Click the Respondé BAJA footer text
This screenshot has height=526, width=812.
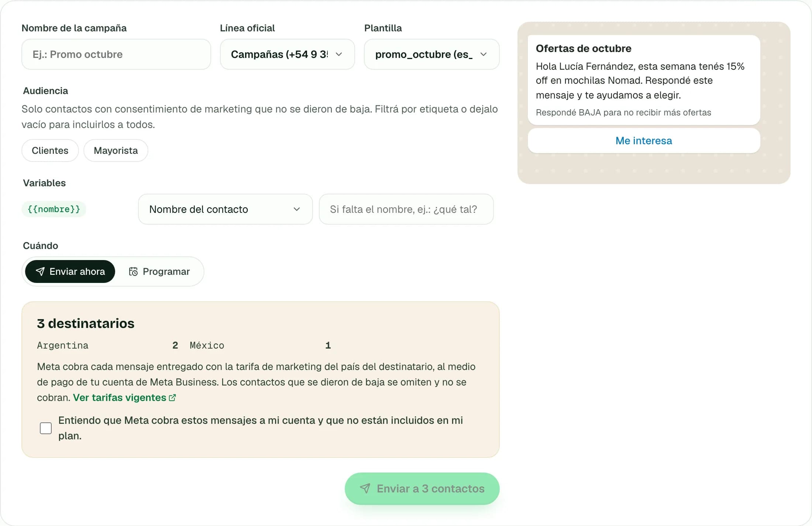point(623,113)
